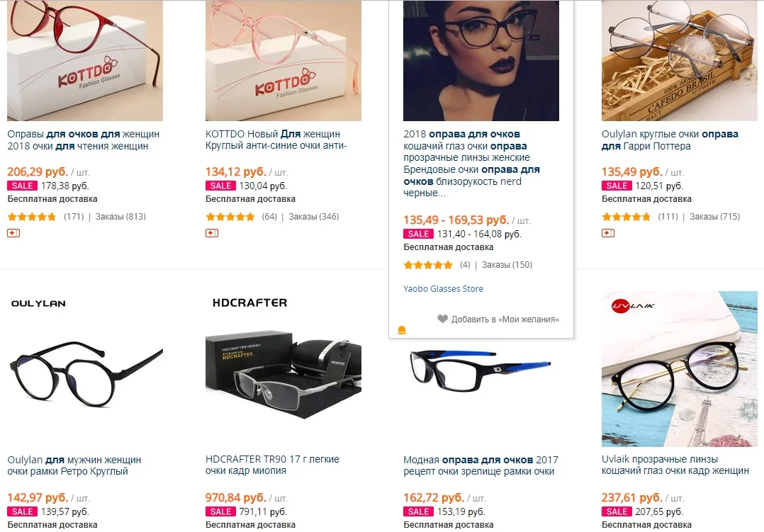Click red coupon icon under pink KOTTDO glasses
Viewport: 764px width, 532px height.
212,232
